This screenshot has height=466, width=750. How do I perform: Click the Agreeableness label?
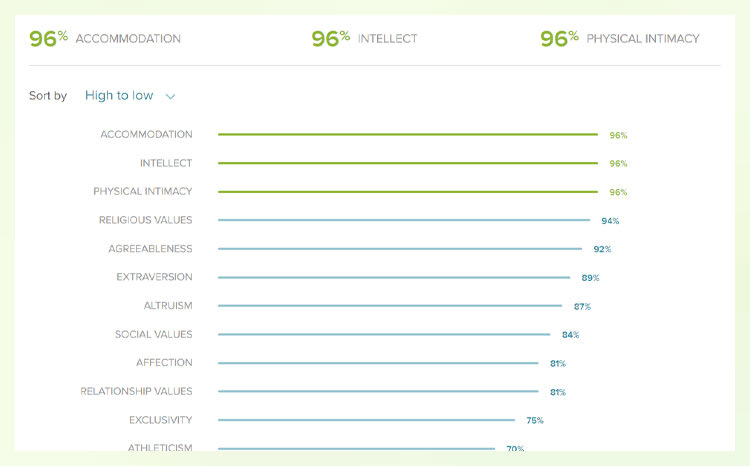150,249
